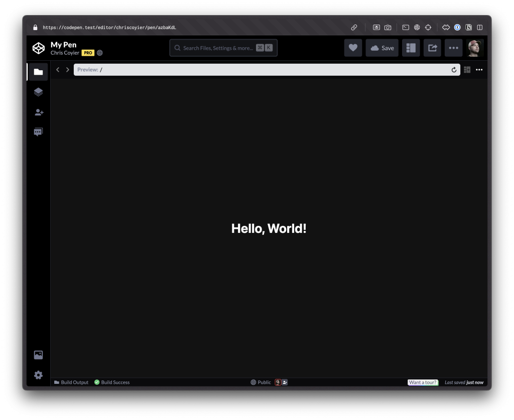
Task: Open the header three-dots more menu
Action: pos(453,48)
